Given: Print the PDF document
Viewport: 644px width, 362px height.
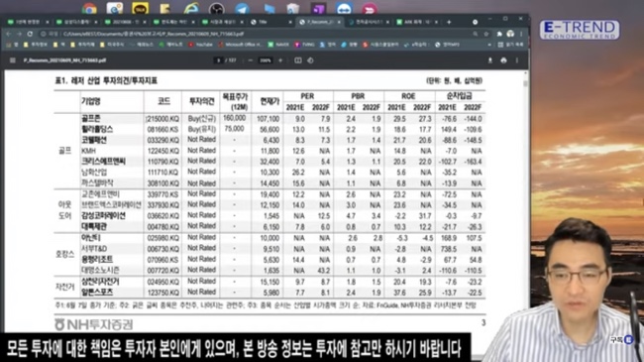Looking at the screenshot, I should [x=503, y=60].
